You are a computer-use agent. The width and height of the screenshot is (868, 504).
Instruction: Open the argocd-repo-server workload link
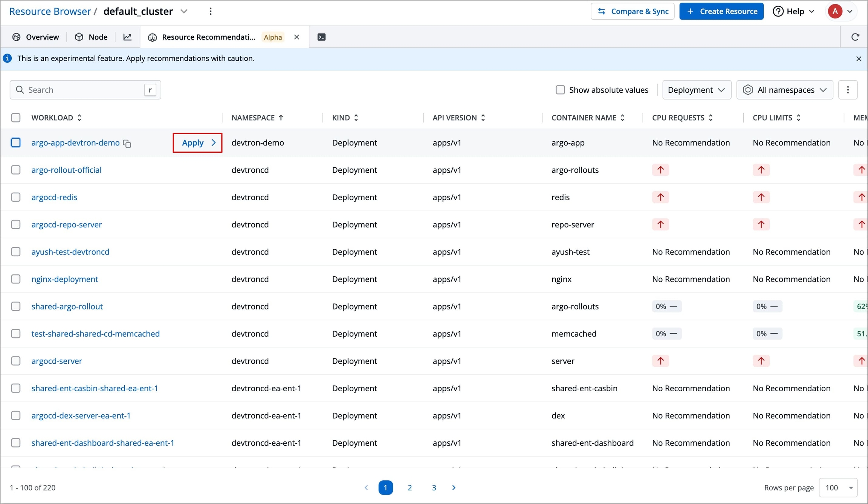[x=67, y=224]
